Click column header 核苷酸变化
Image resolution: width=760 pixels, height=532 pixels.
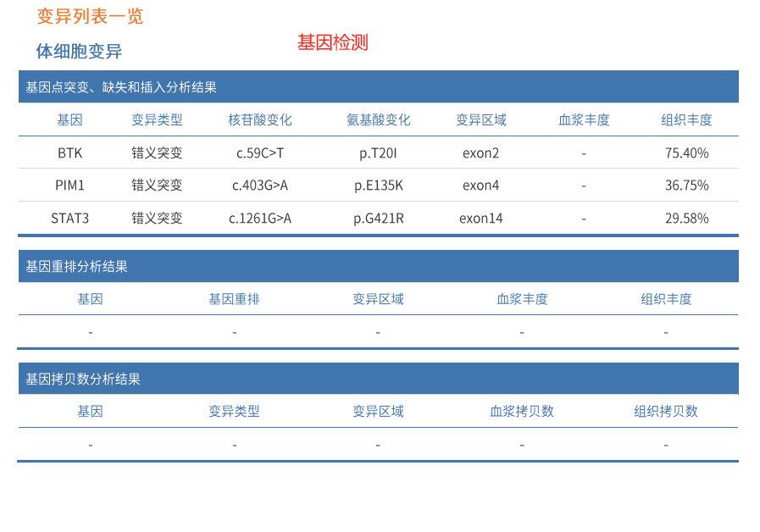pyautogui.click(x=260, y=119)
